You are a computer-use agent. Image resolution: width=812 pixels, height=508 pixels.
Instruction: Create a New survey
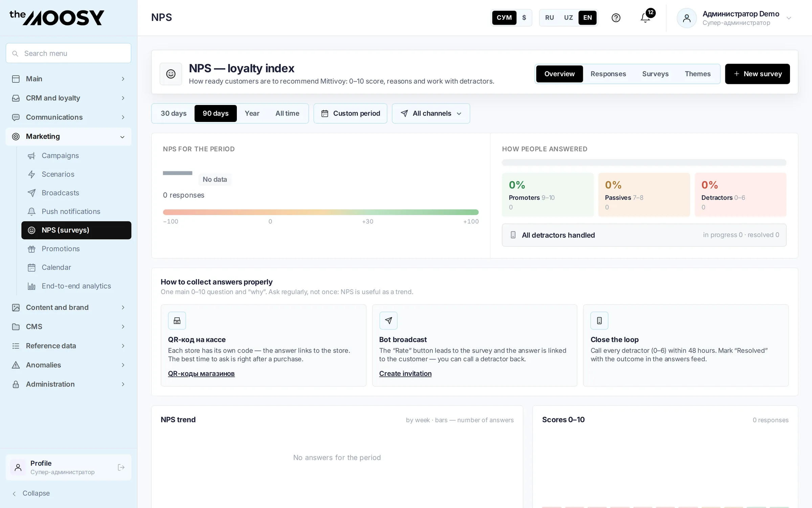tap(757, 74)
